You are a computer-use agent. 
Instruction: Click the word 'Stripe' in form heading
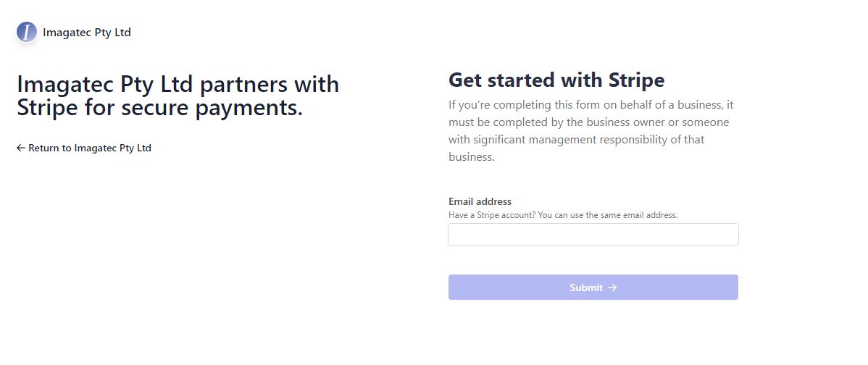[637, 80]
